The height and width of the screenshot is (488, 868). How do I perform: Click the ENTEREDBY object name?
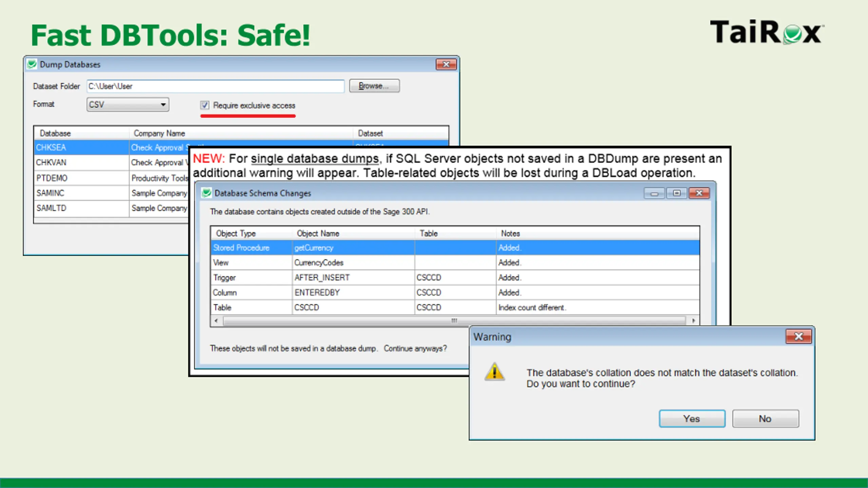pyautogui.click(x=317, y=292)
